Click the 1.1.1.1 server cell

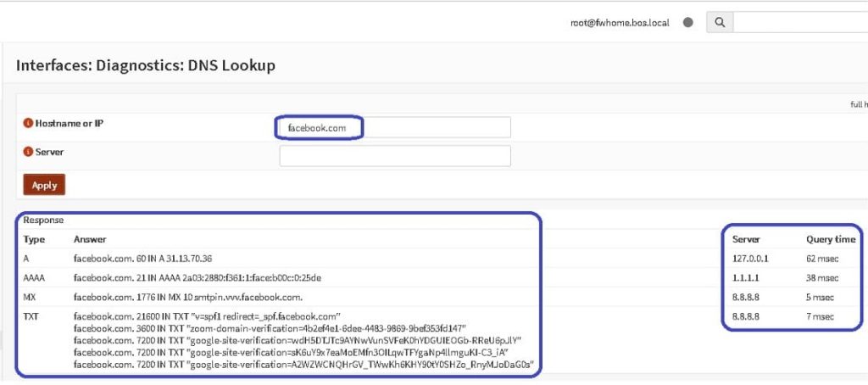point(744,278)
